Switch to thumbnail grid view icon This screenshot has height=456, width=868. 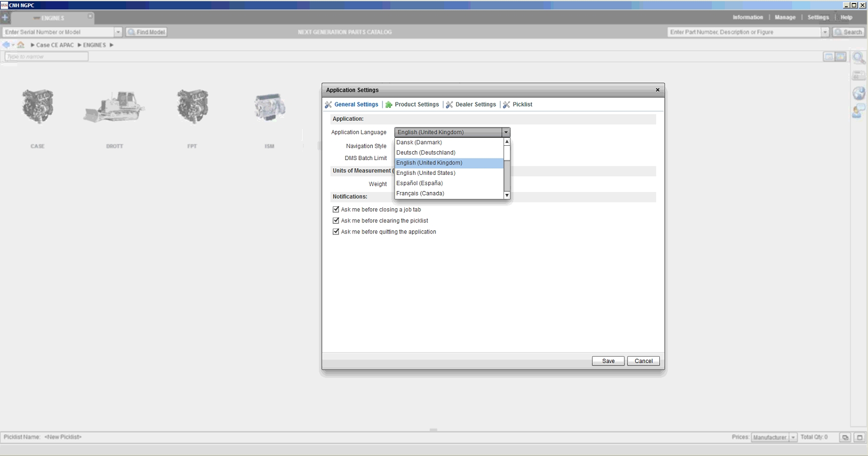(840, 57)
